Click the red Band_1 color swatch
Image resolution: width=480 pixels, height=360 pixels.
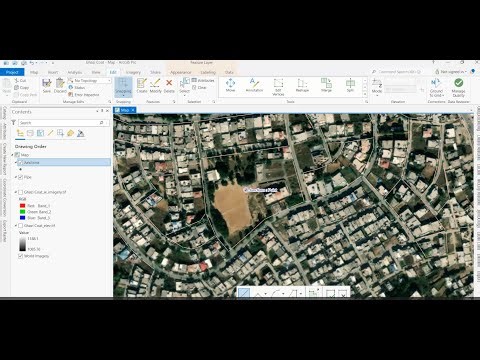click(x=22, y=206)
